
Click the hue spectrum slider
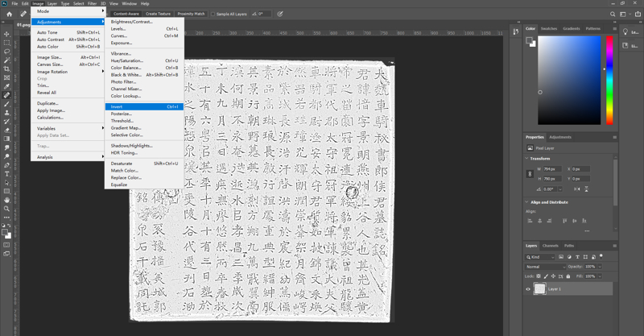point(609,81)
